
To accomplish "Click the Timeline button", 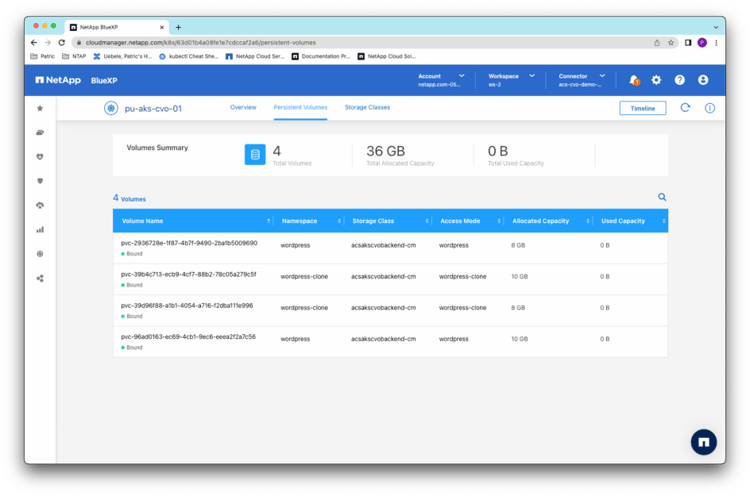I will [x=642, y=108].
